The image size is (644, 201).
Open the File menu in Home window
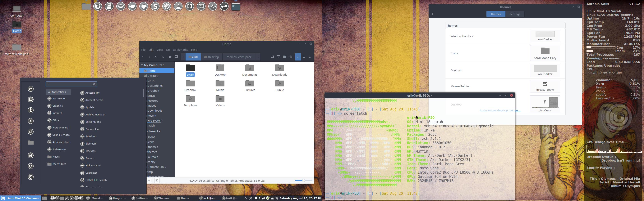pyautogui.click(x=143, y=50)
